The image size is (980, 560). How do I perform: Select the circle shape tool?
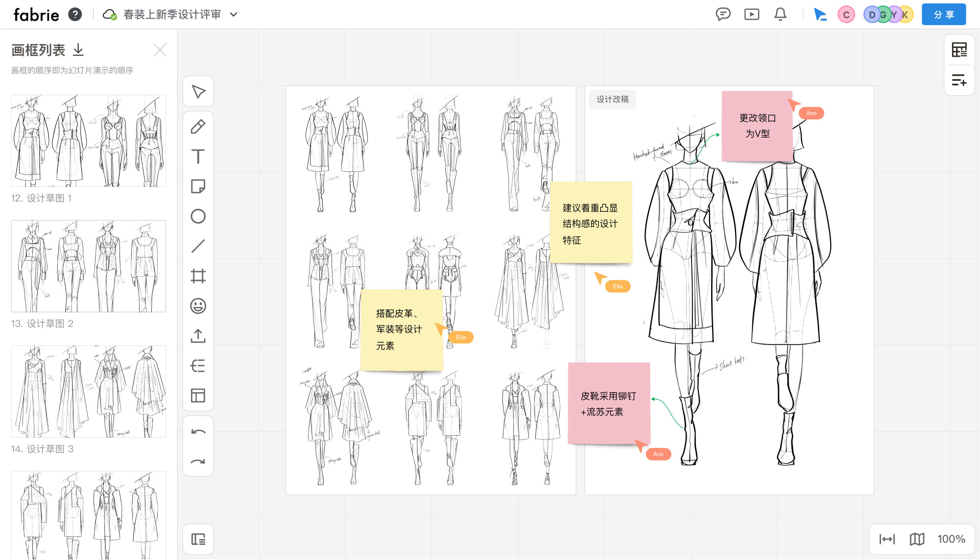(198, 216)
